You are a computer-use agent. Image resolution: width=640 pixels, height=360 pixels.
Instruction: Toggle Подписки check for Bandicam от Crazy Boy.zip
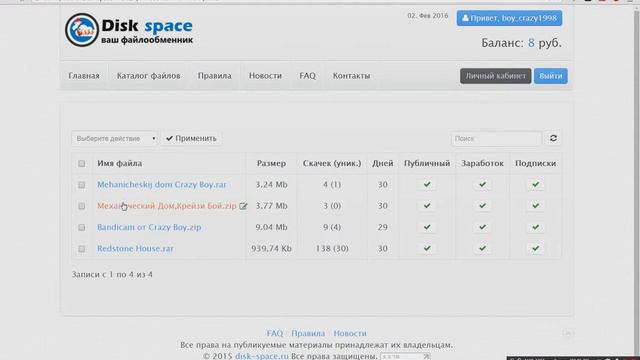point(535,227)
